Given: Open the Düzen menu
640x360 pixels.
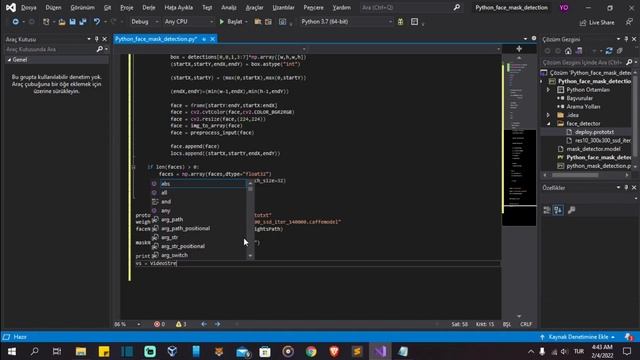Looking at the screenshot, I should tap(53, 7).
